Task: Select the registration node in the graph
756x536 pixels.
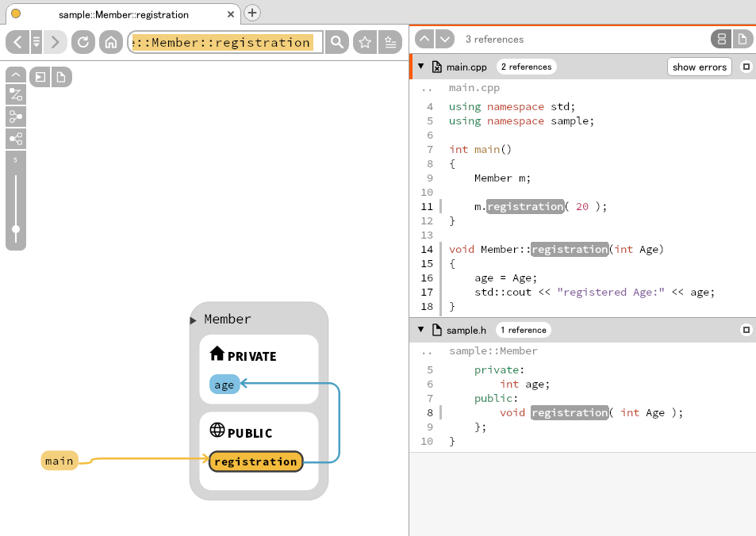Action: click(x=255, y=461)
